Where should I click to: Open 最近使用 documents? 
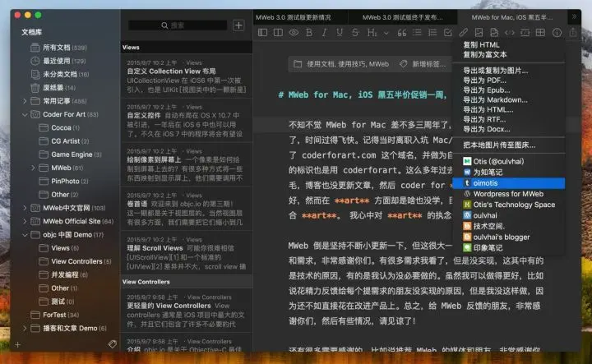[64, 61]
